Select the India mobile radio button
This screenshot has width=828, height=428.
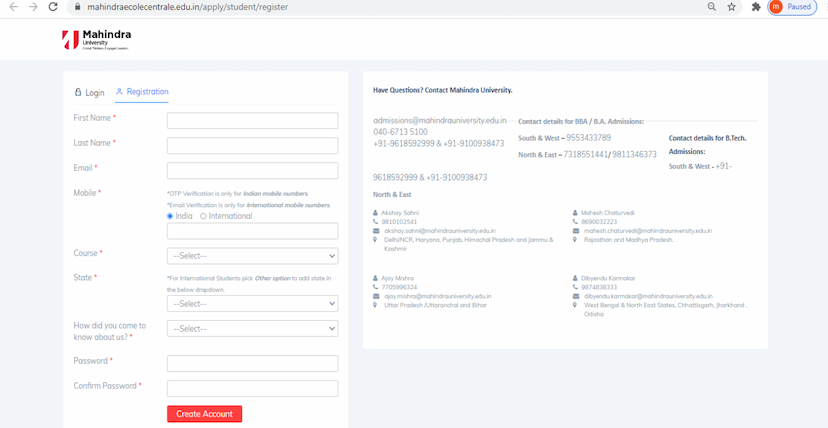tap(170, 216)
